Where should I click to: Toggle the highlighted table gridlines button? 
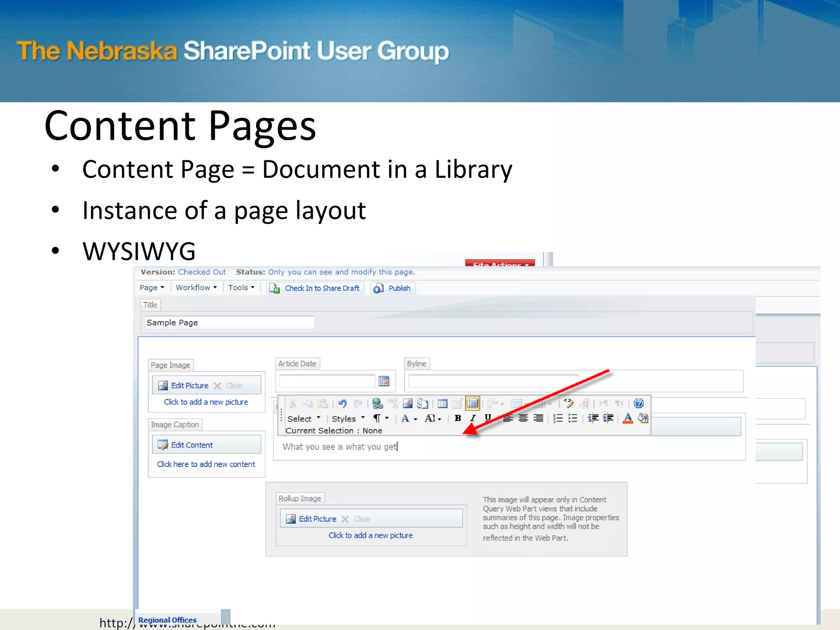pyautogui.click(x=473, y=404)
